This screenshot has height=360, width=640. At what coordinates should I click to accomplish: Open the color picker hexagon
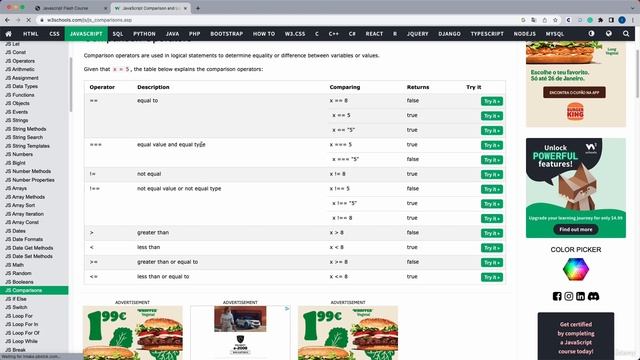pyautogui.click(x=576, y=269)
